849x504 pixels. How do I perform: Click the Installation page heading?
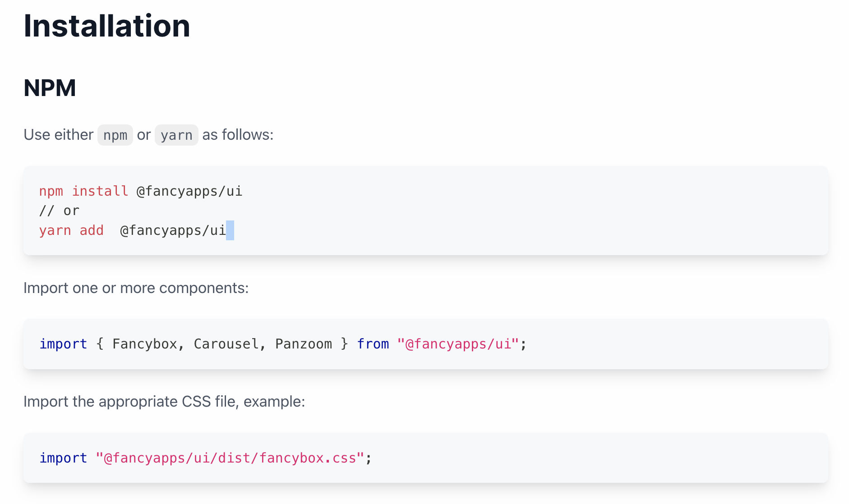click(106, 26)
